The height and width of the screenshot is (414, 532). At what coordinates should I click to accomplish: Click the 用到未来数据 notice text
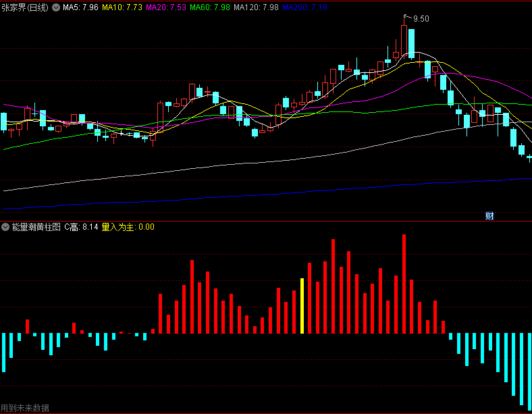pos(25,408)
